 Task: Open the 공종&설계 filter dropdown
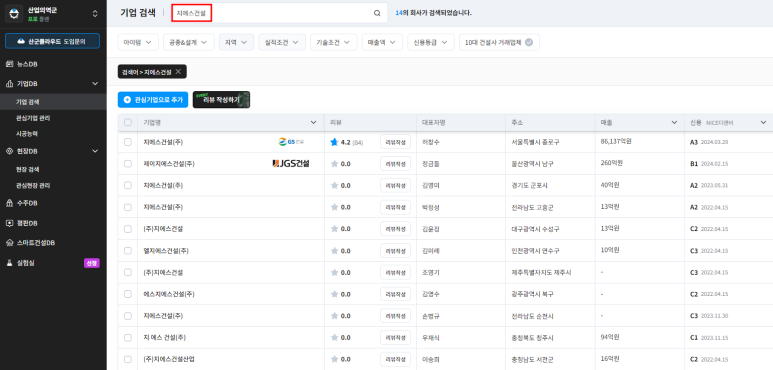pyautogui.click(x=188, y=42)
